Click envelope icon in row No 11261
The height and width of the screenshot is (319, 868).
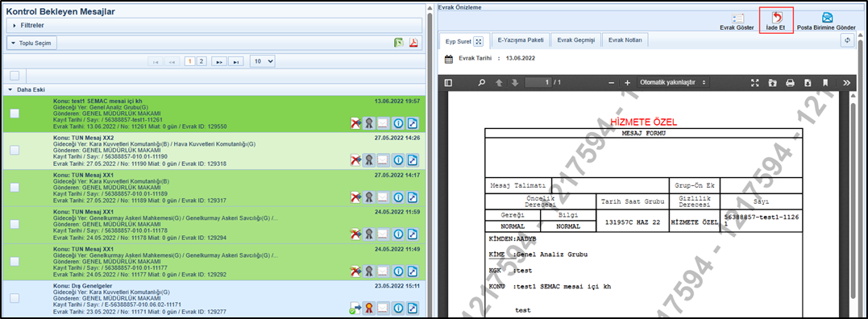(383, 122)
